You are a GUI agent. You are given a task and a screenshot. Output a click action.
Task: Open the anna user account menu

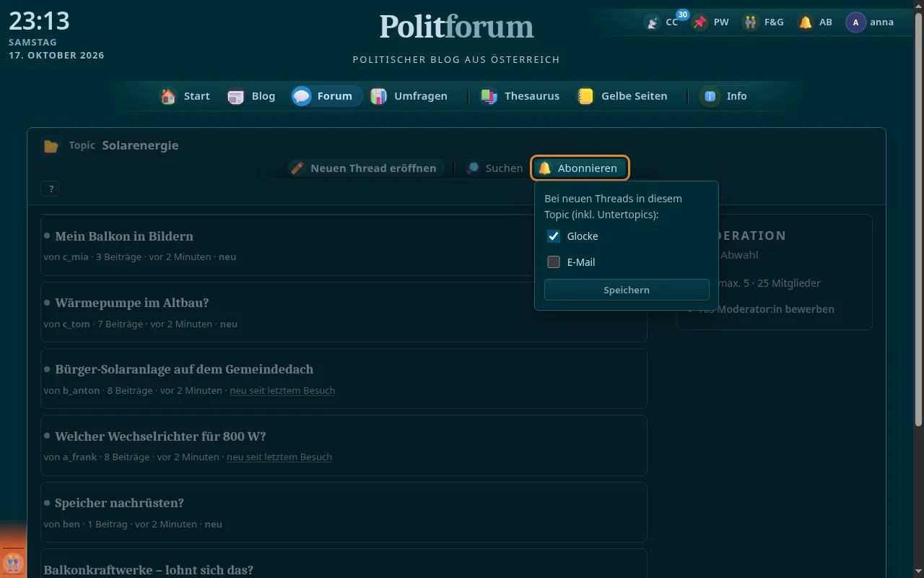(870, 22)
